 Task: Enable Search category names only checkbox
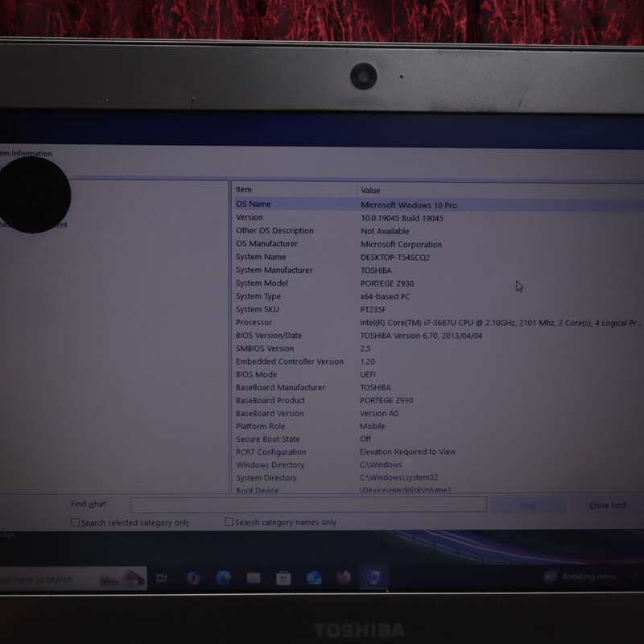coord(229,522)
